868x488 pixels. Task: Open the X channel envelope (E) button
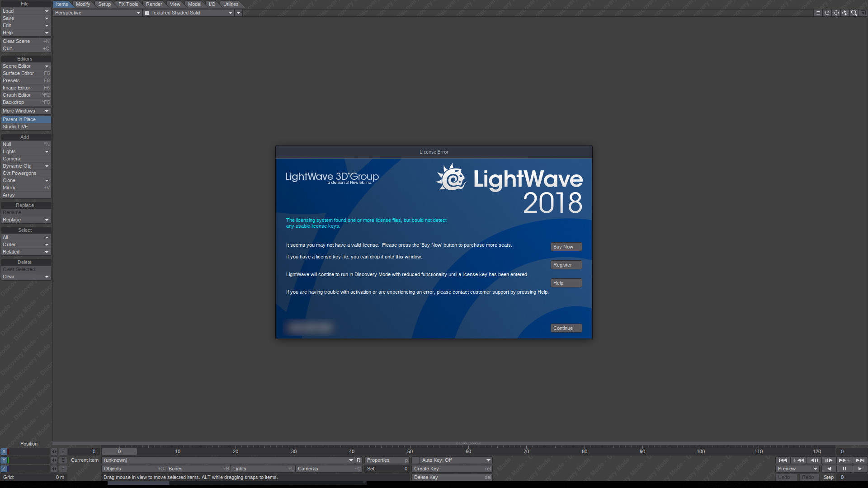click(63, 451)
